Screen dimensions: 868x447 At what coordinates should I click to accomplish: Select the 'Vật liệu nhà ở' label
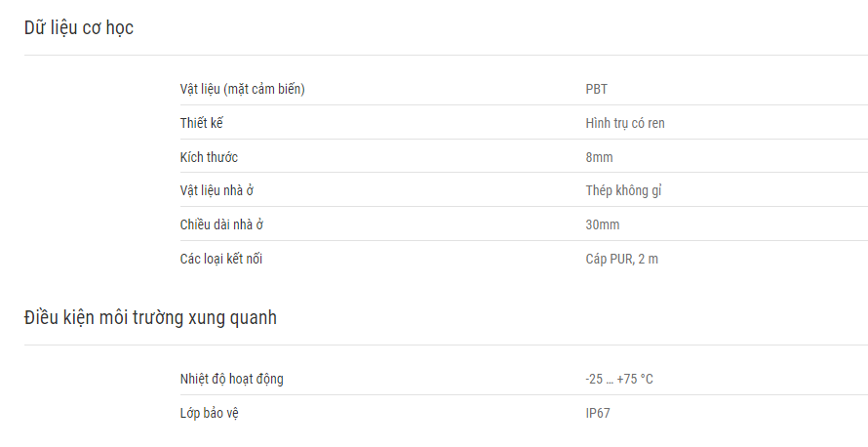pos(217,190)
